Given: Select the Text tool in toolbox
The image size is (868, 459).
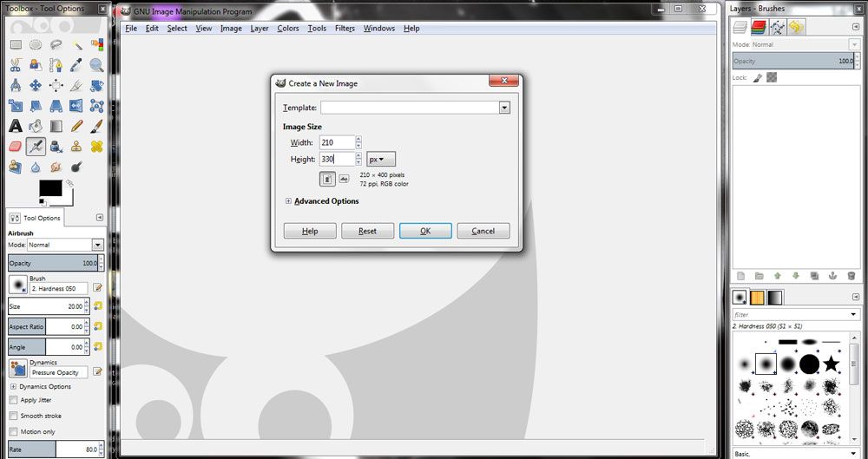Looking at the screenshot, I should 16,126.
